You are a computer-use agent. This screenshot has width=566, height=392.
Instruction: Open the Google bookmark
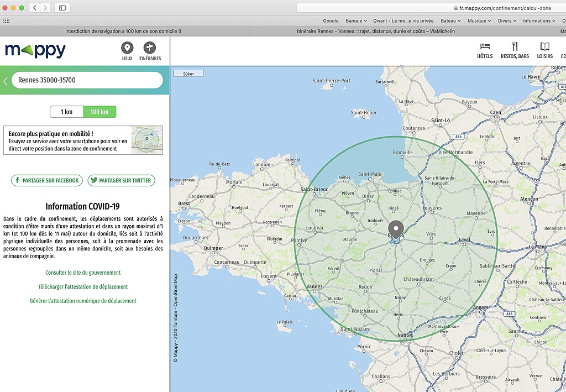[x=331, y=21]
